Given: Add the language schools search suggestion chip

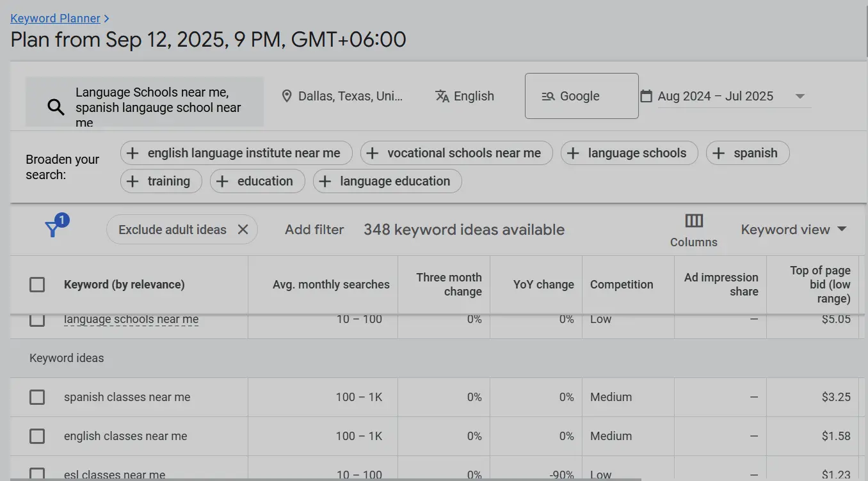Looking at the screenshot, I should point(629,153).
